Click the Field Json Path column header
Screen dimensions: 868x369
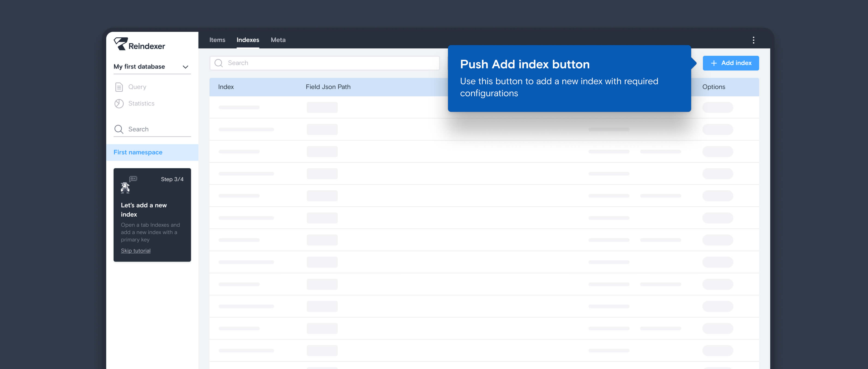(x=328, y=87)
